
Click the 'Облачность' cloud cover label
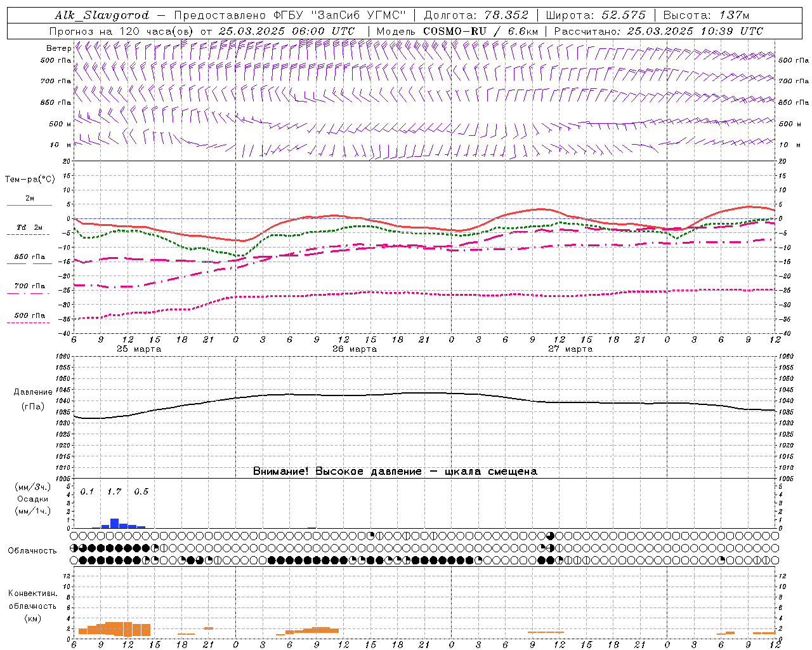point(32,551)
